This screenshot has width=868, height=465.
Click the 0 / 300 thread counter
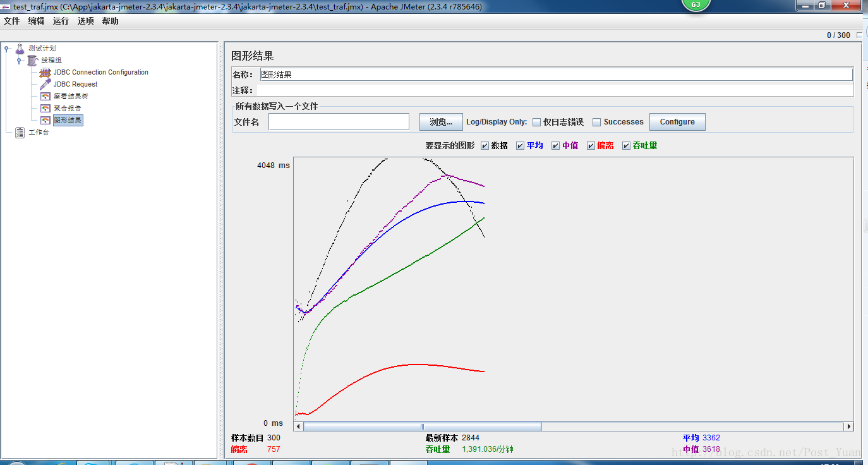click(x=838, y=35)
